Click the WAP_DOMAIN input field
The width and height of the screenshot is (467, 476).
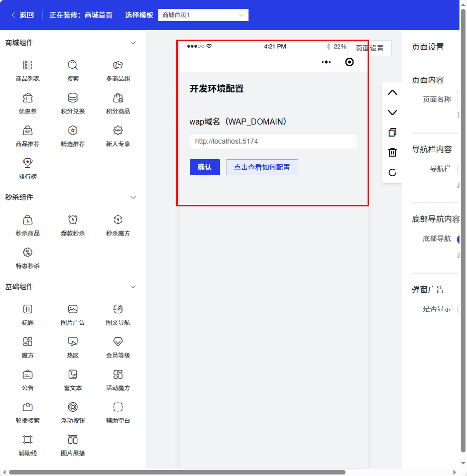[x=274, y=142]
